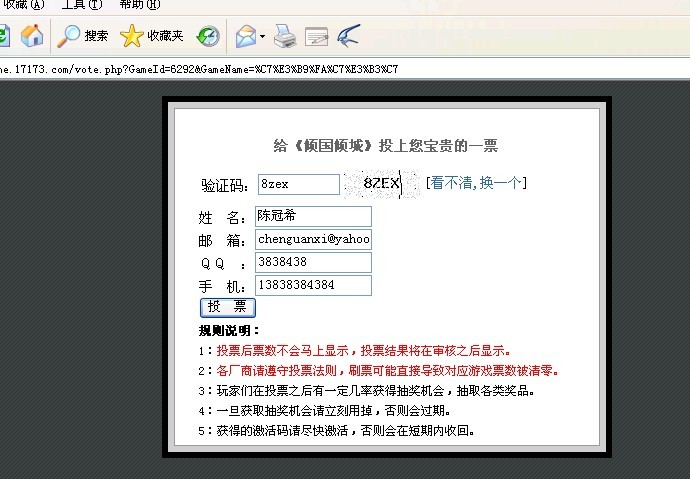Click the 看不清,换一个 refresh captcha link

476,183
